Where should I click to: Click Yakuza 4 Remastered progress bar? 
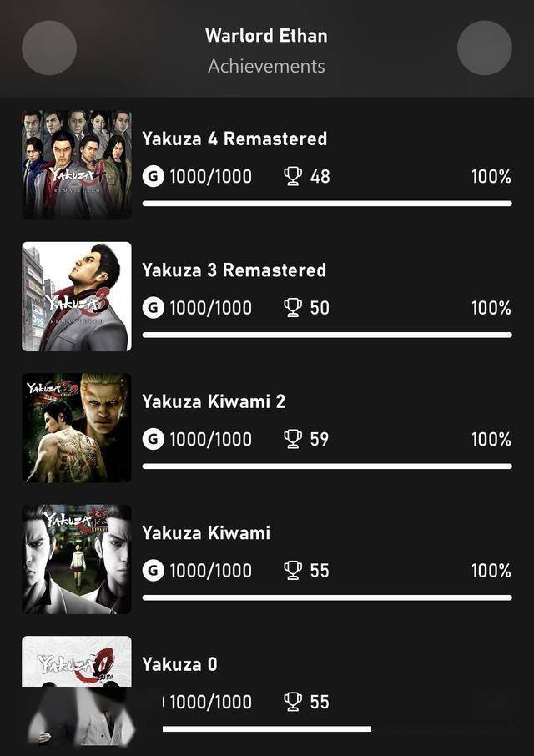click(x=327, y=204)
